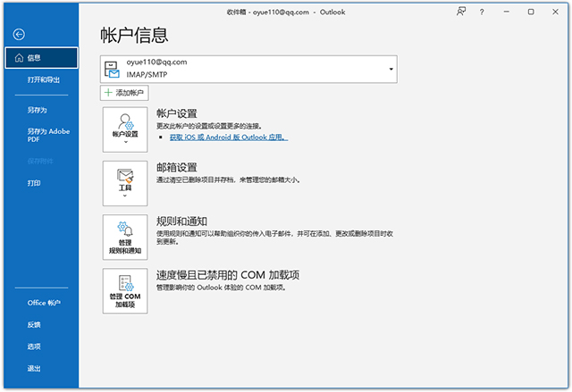The image size is (572, 392).
Task: Open the help question mark icon
Action: (482, 12)
